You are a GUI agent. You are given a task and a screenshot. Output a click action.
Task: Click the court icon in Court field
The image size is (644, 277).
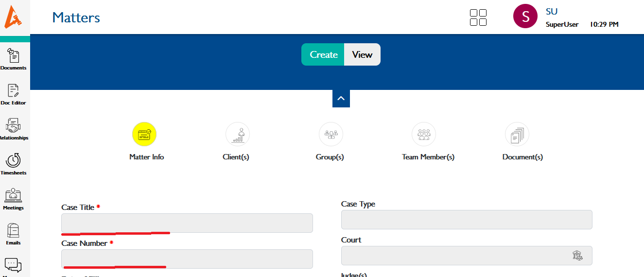[577, 256]
